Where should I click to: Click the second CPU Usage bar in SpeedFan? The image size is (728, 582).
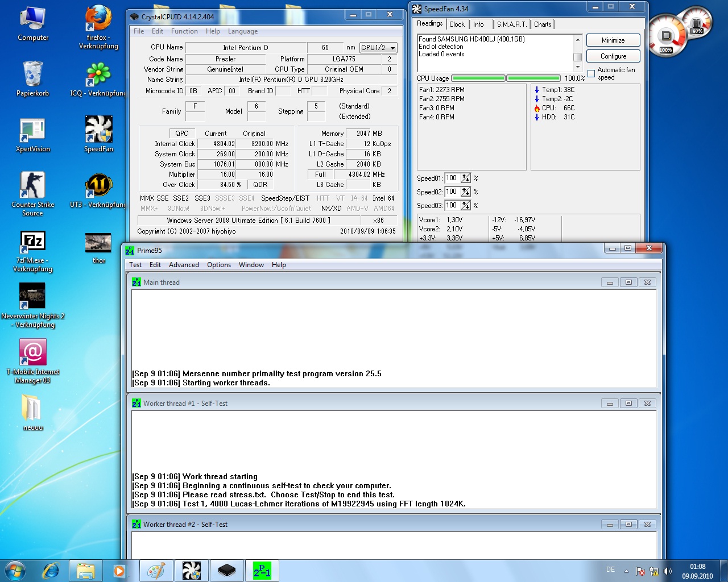point(533,78)
